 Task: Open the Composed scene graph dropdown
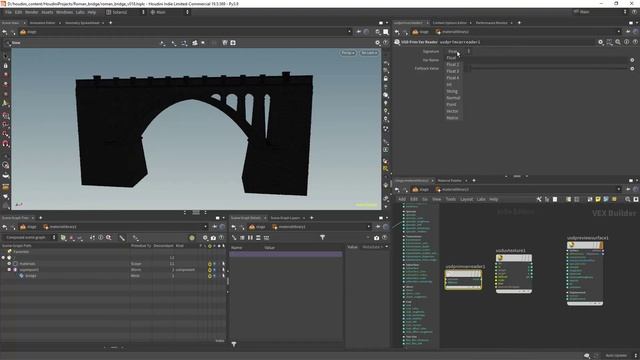tap(30, 238)
